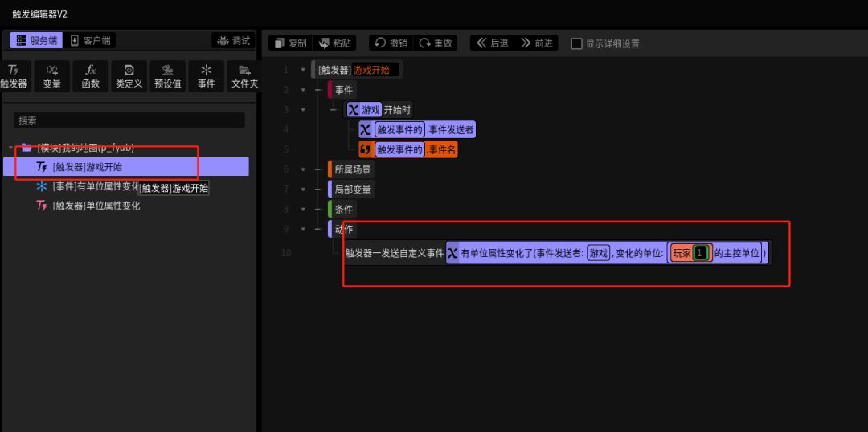
Task: Add a new 事件 from toolbar
Action: [x=207, y=76]
